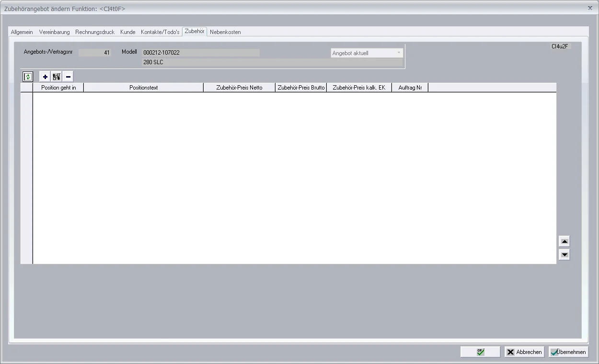This screenshot has width=599, height=364.
Task: Click the Zubehör-Preis Netto column header
Action: pos(239,88)
